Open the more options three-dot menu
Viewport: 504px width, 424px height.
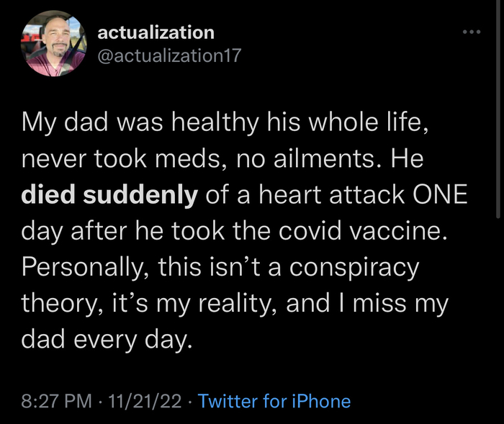click(471, 32)
